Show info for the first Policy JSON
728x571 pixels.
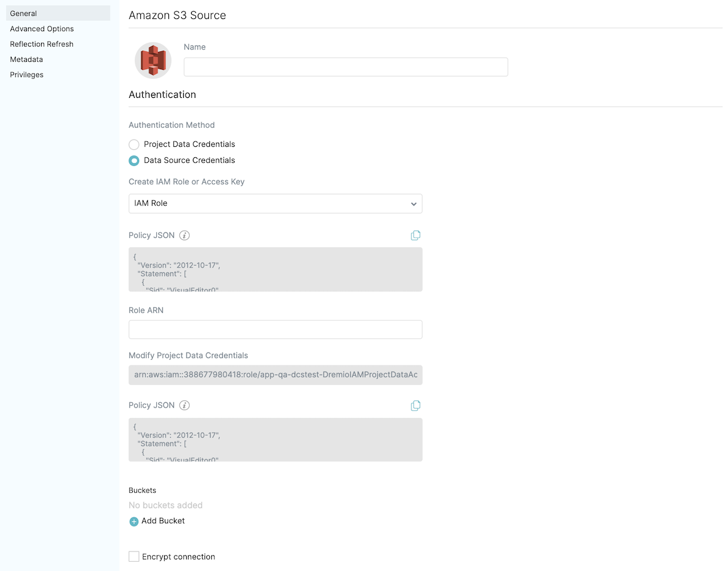(x=184, y=236)
